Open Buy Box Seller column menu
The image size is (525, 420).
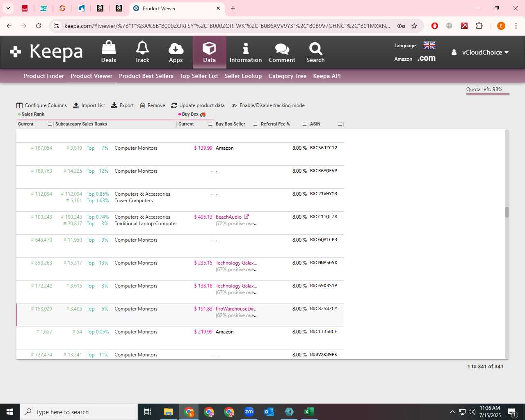click(256, 124)
